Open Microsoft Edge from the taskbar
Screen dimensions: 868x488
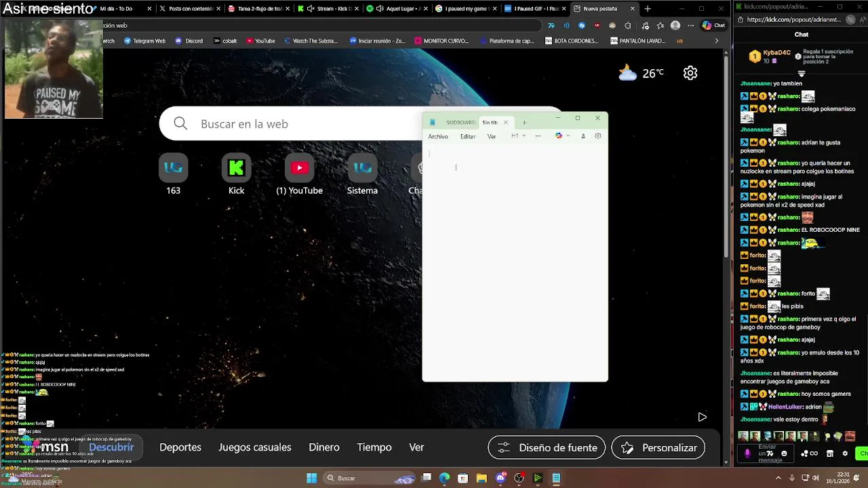coord(444,478)
